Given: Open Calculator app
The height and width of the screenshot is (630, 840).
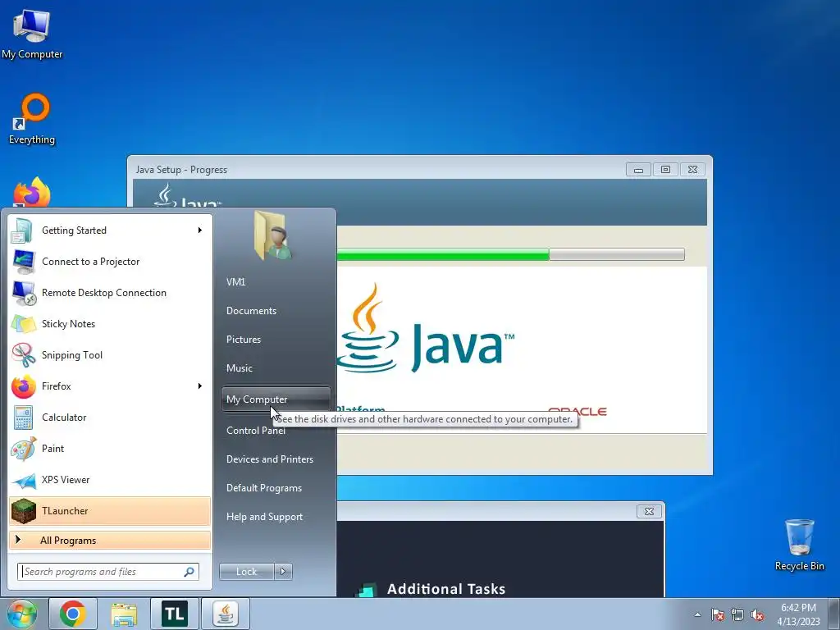Looking at the screenshot, I should coord(110,418).
